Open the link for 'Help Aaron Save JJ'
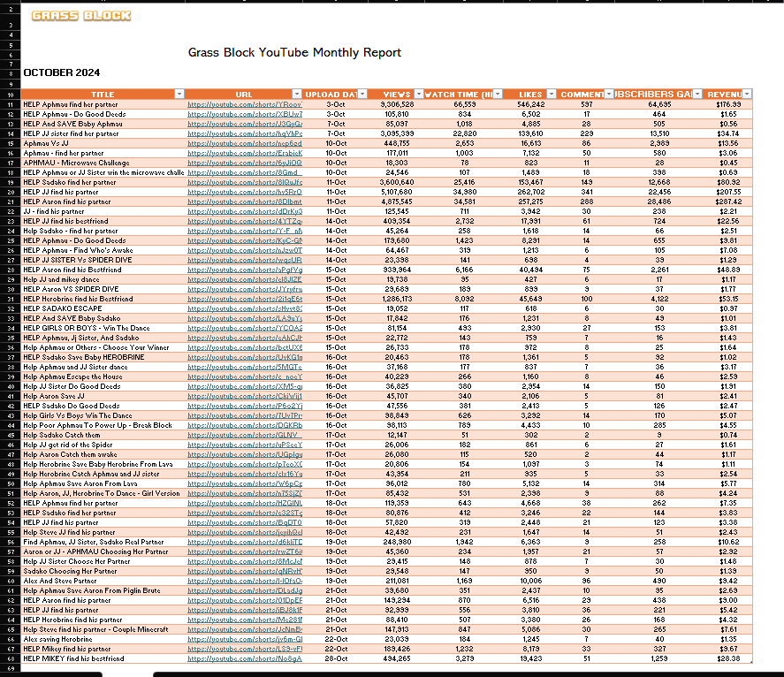 click(x=245, y=396)
